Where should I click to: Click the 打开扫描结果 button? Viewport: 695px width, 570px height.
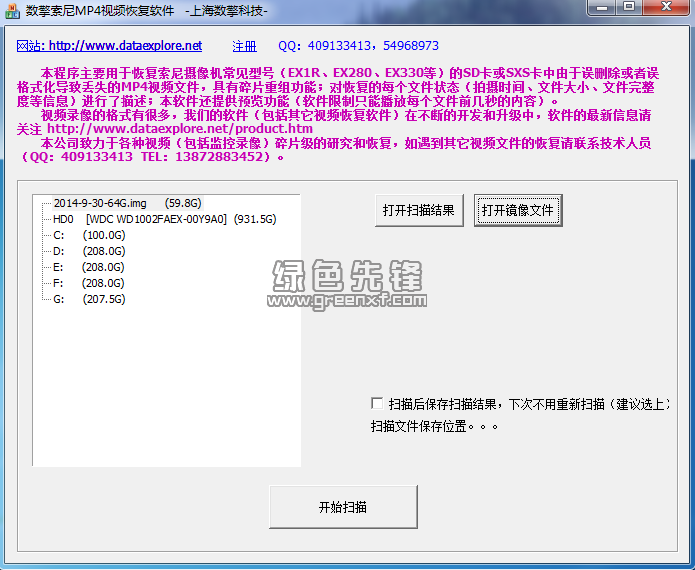(419, 210)
